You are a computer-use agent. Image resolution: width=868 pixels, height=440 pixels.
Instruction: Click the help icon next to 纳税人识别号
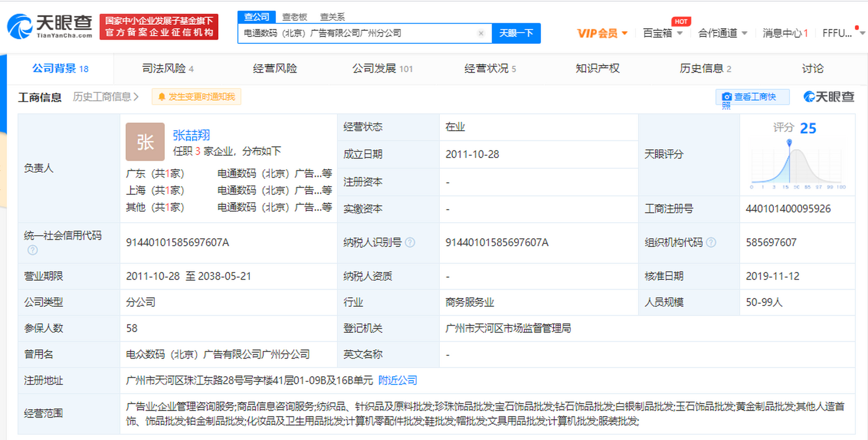pos(410,243)
